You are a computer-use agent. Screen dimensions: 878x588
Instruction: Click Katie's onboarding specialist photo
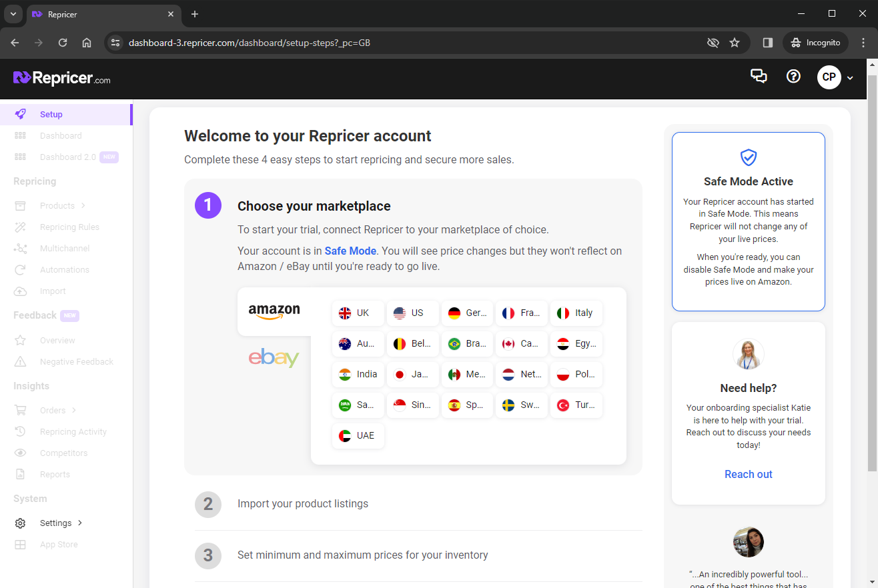[x=749, y=355]
